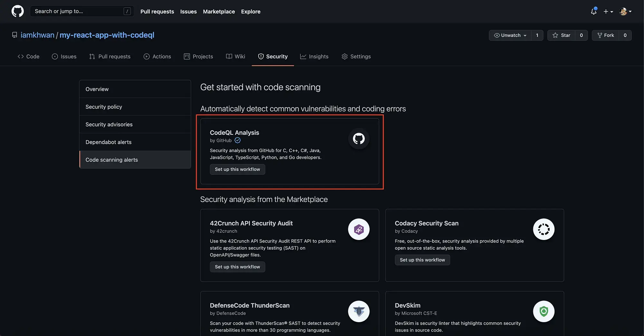This screenshot has height=336, width=644.
Task: Switch to the Projects tab
Action: pyautogui.click(x=198, y=56)
